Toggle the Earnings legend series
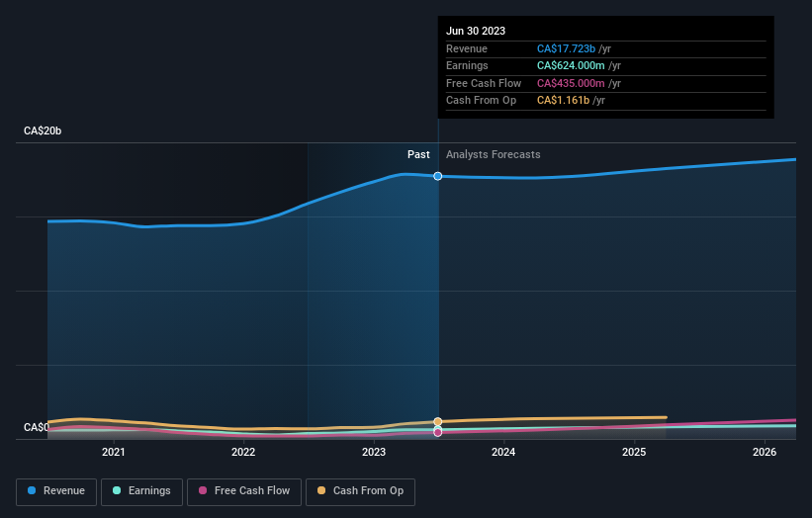Screen dimensions: 812x518 (141, 491)
